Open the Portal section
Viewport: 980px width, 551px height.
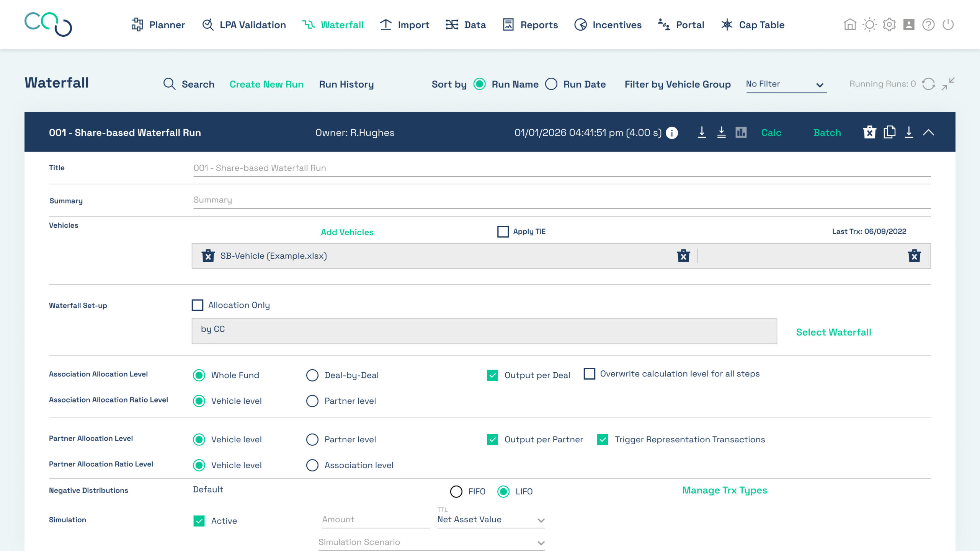681,25
